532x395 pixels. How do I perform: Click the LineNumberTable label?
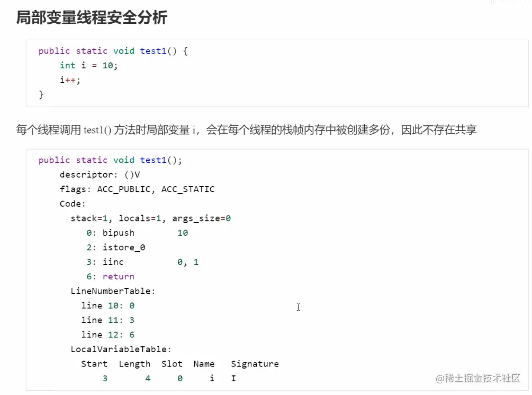[113, 291]
